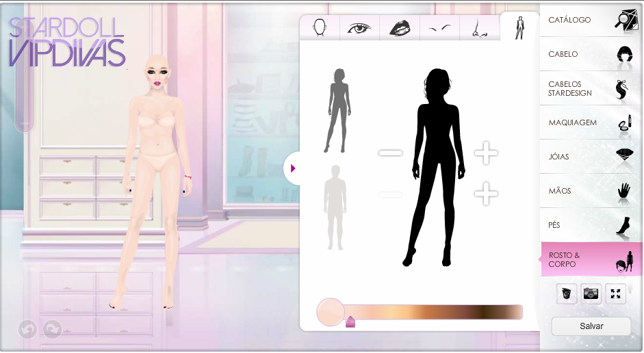Click the current skin color circle
The width and height of the screenshot is (644, 353).
[x=331, y=313]
